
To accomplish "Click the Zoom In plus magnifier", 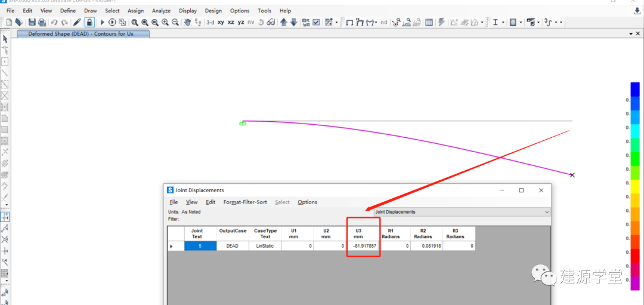I will 165,22.
